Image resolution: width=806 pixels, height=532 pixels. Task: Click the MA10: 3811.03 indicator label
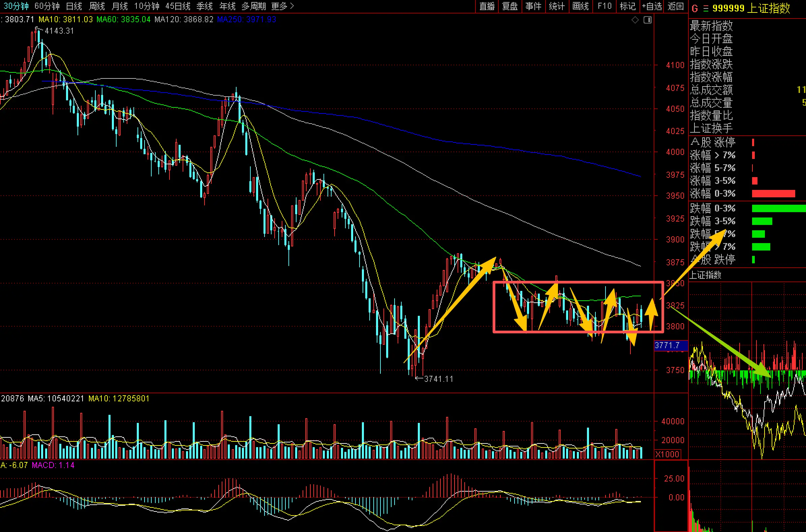[65, 19]
